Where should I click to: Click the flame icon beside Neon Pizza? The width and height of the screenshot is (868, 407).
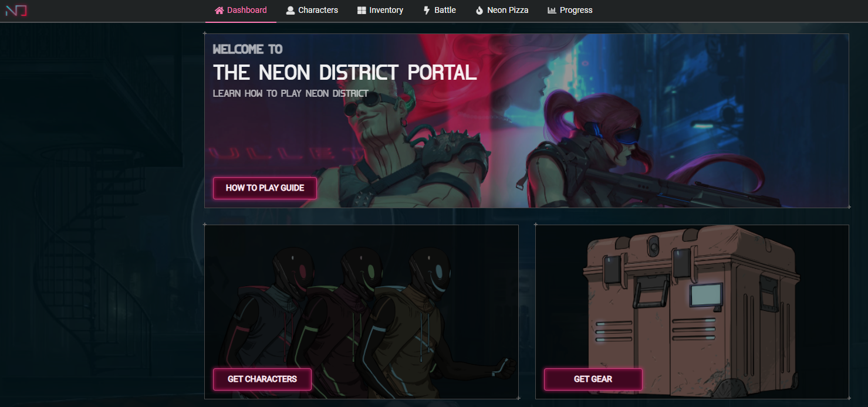pos(479,10)
